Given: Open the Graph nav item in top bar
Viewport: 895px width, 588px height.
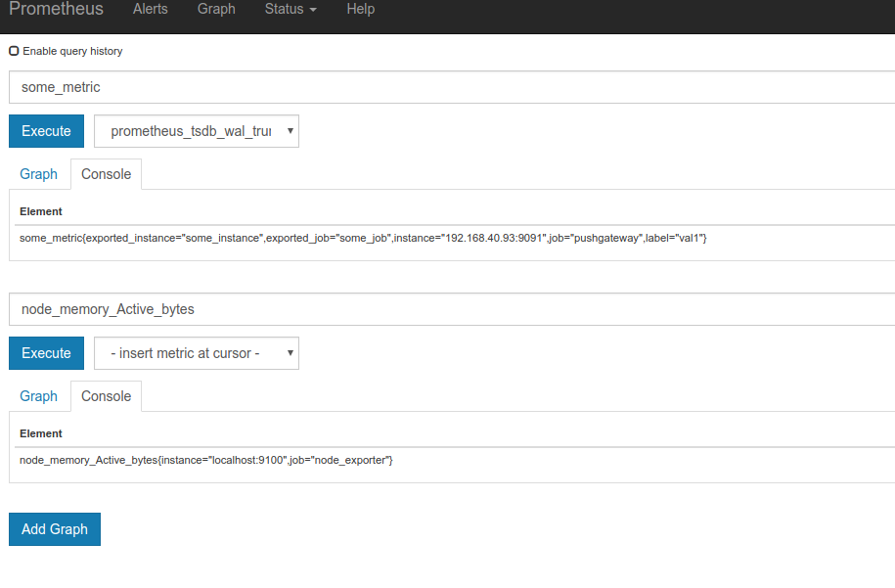Looking at the screenshot, I should (216, 9).
